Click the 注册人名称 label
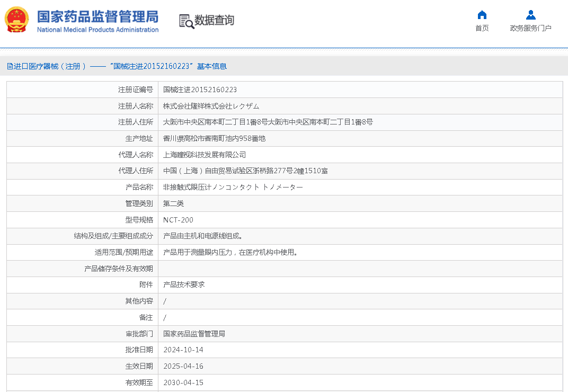Screen dimensions: 568x392 point(136,106)
